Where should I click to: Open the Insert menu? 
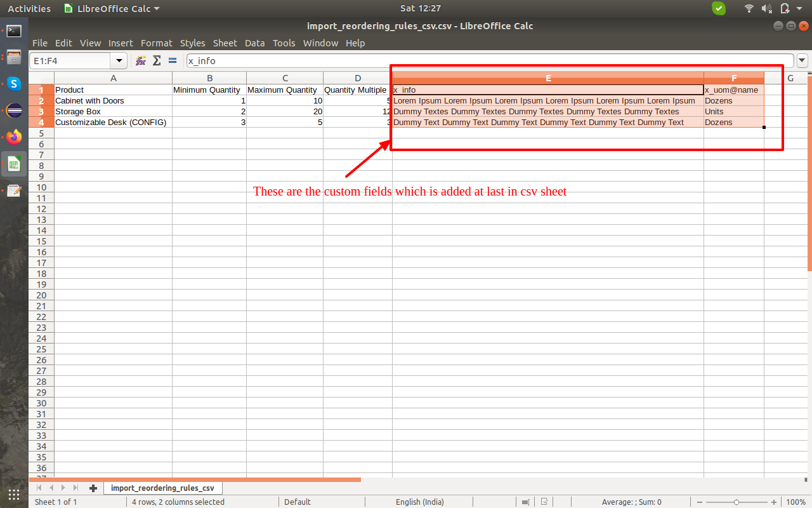pyautogui.click(x=121, y=43)
